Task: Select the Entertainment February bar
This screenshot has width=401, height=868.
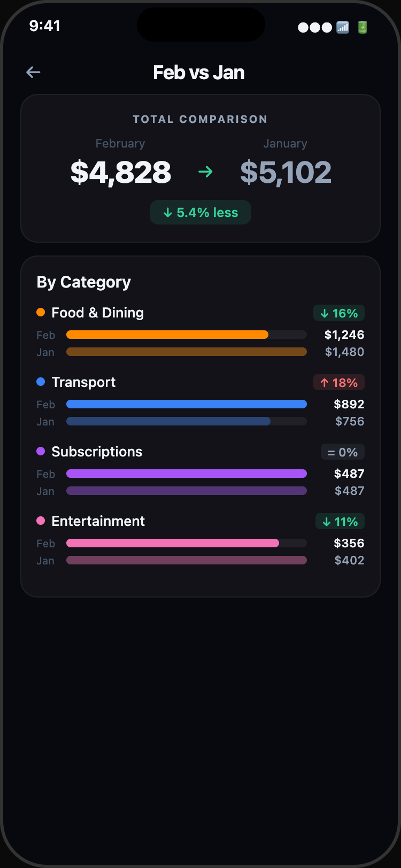Action: (x=173, y=543)
